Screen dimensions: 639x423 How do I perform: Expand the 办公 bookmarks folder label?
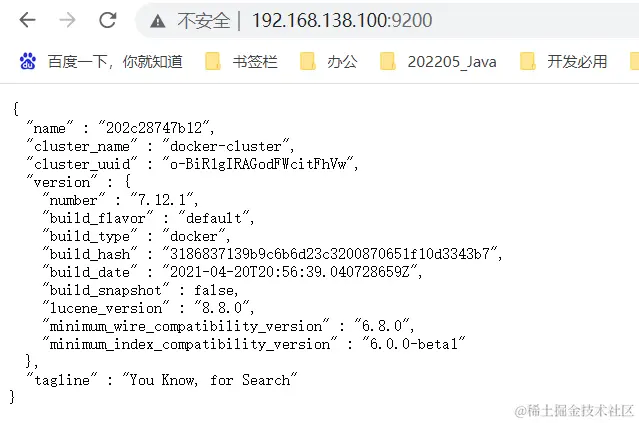pos(342,62)
